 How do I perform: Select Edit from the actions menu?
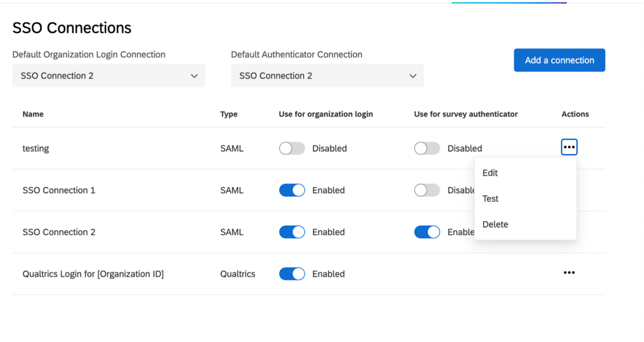489,173
